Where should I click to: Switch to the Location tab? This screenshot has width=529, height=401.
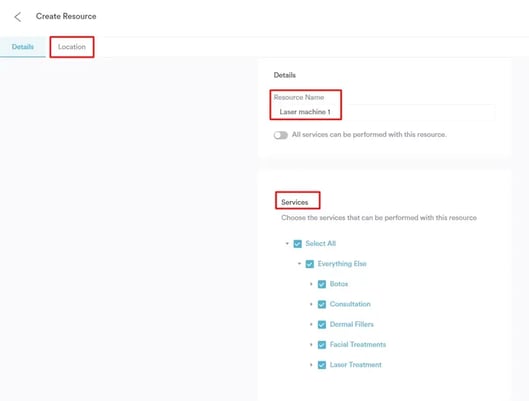pos(72,47)
